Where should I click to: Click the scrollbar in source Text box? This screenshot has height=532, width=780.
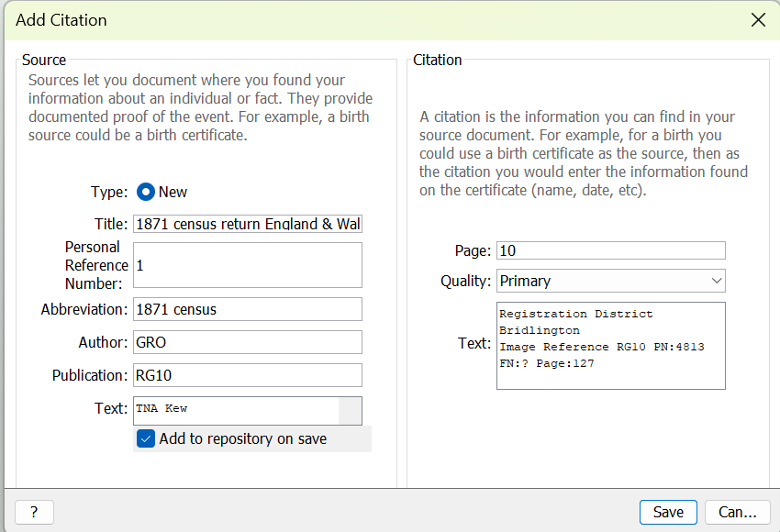pyautogui.click(x=350, y=410)
